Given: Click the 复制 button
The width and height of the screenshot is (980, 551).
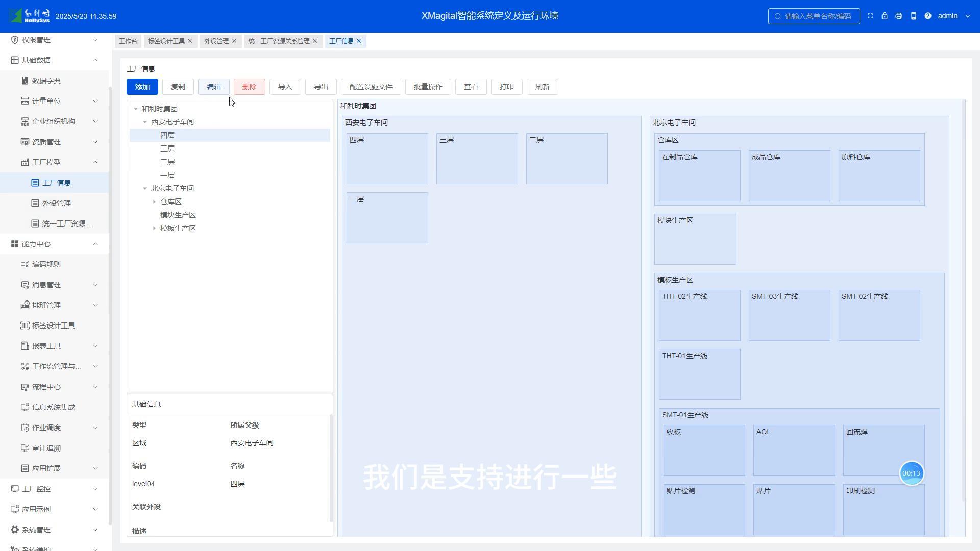Looking at the screenshot, I should pyautogui.click(x=178, y=87).
